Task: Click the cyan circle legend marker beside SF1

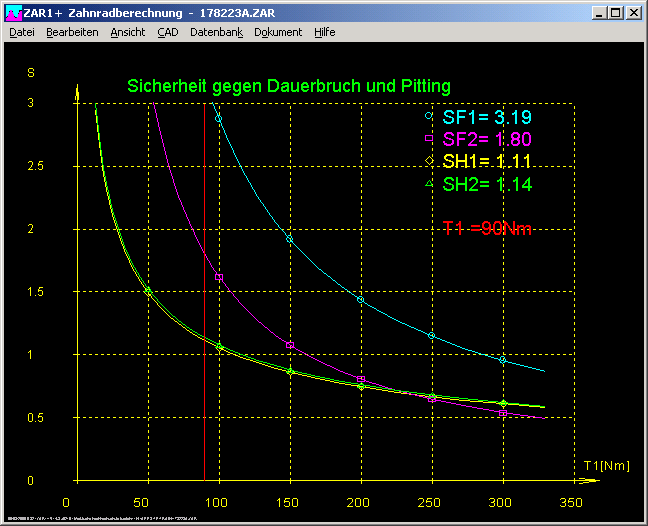Action: (x=430, y=117)
